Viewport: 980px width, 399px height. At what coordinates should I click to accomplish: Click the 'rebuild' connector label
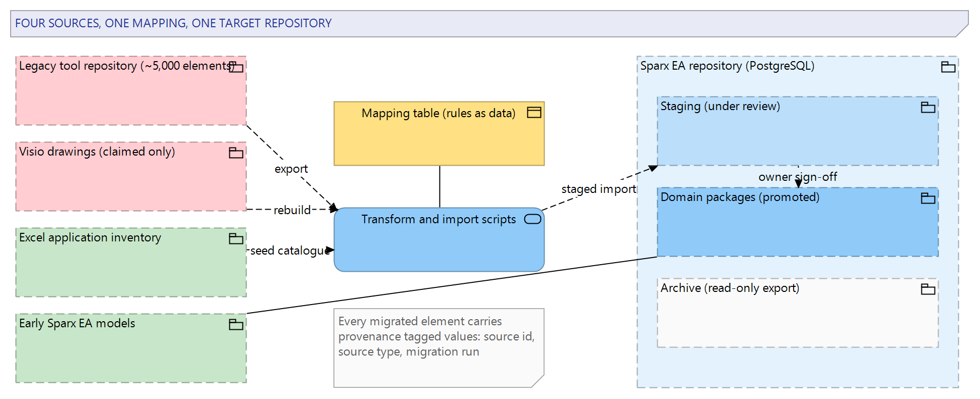[x=292, y=210]
